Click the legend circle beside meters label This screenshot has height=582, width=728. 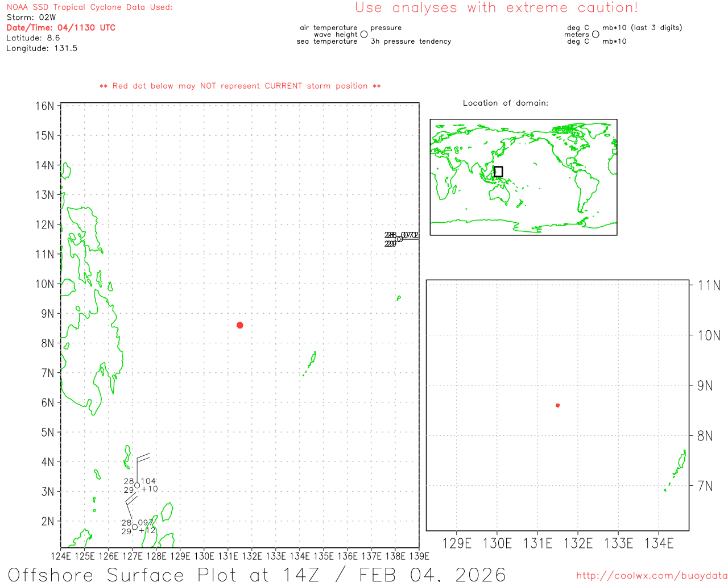coord(595,35)
